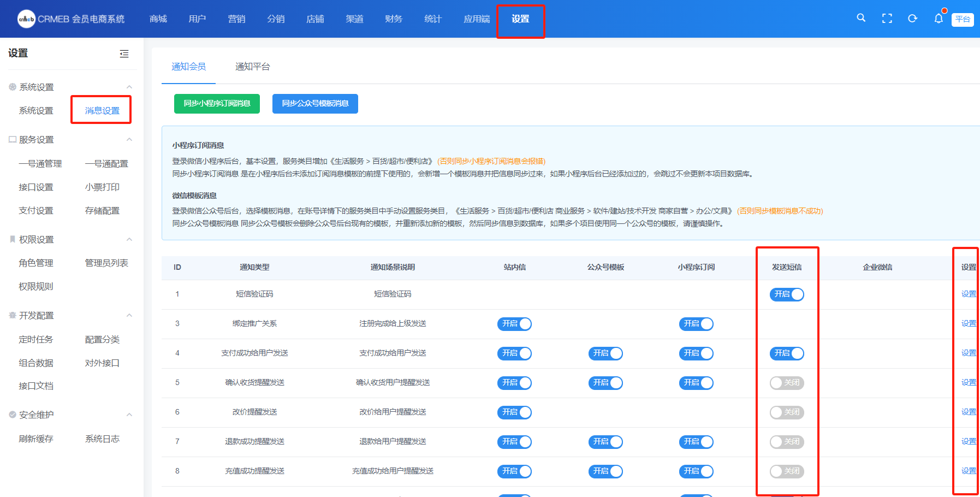The width and height of the screenshot is (980, 497).
Task: Collapse the sidebar menu fold icon
Action: click(x=124, y=54)
